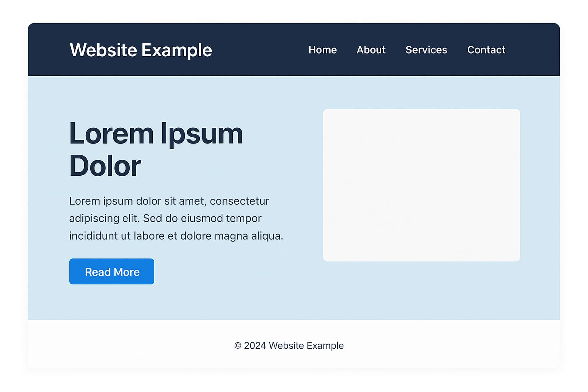This screenshot has height=392, width=588.
Task: Click the copyright symbol in the footer
Action: pos(238,346)
